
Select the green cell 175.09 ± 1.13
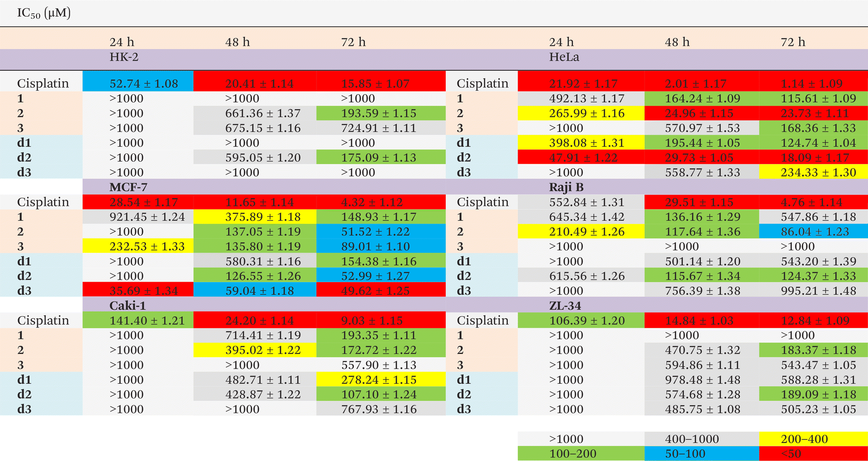(381, 157)
